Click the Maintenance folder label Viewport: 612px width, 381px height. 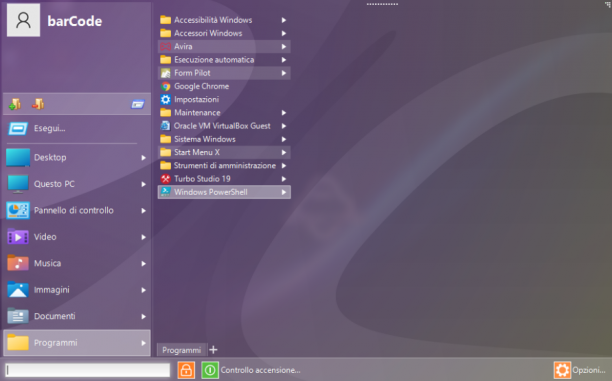pos(197,113)
